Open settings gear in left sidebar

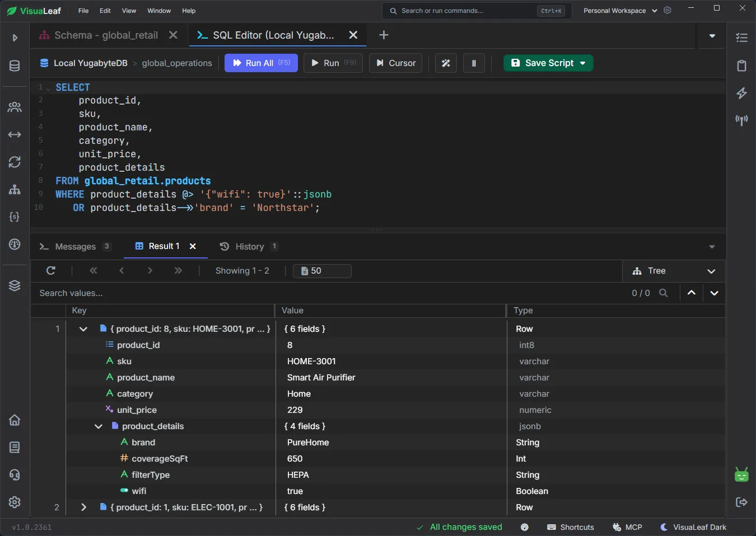(15, 502)
